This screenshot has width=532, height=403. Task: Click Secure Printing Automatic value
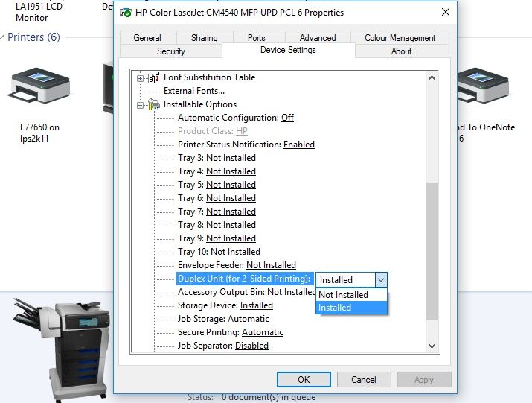(263, 332)
